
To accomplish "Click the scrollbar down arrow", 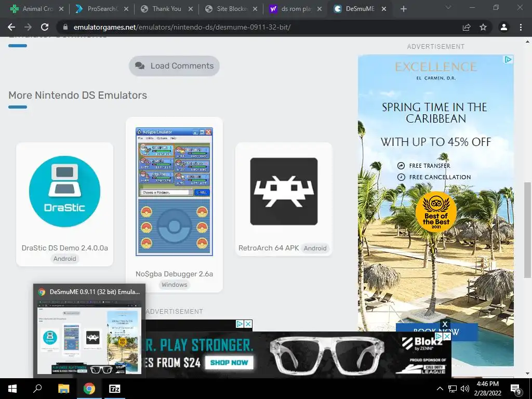I will 527,374.
